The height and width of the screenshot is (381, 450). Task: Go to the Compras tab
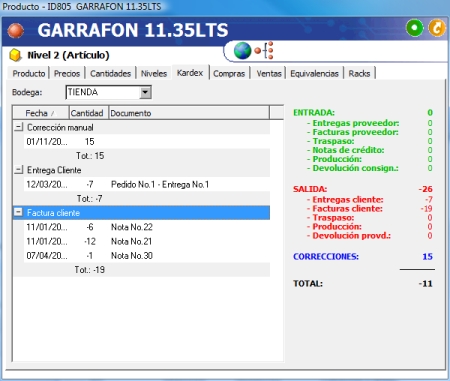tap(229, 73)
